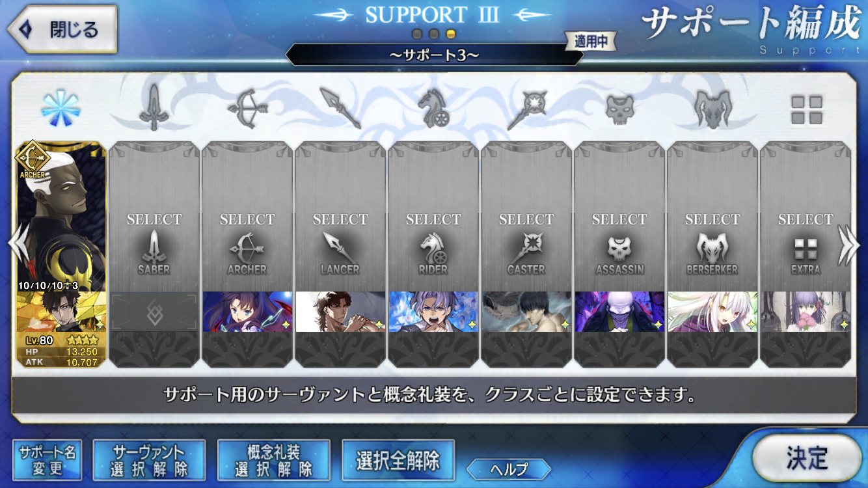Click 選択全解除 clear all button
The height and width of the screenshot is (488, 868).
398,460
